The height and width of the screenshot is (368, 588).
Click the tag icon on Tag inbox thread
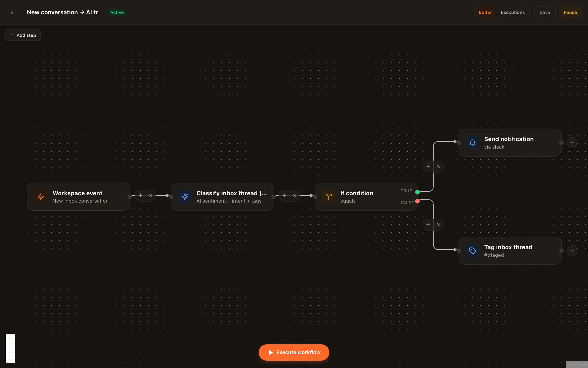pos(472,250)
